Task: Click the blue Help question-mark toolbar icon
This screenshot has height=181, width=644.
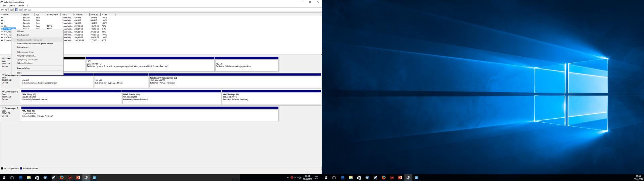Action: [x=16, y=10]
